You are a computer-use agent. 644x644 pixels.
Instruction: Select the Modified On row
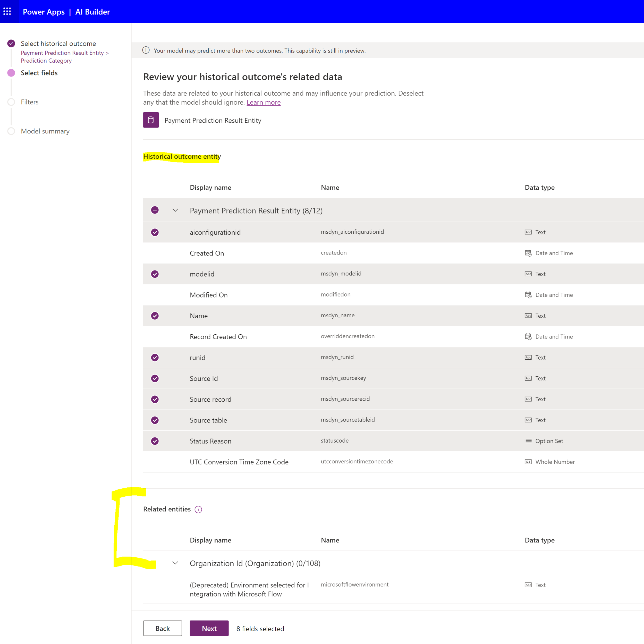coord(393,295)
